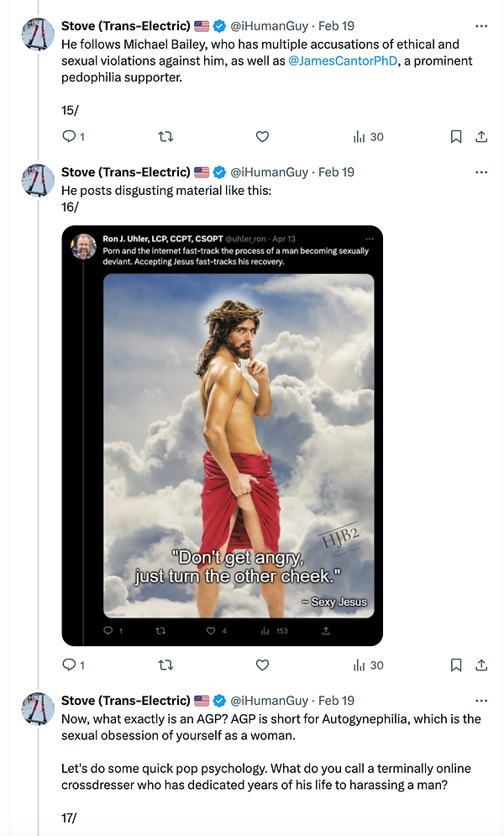Open more options on 16/ tweet
This screenshot has height=836, width=504.
[481, 172]
